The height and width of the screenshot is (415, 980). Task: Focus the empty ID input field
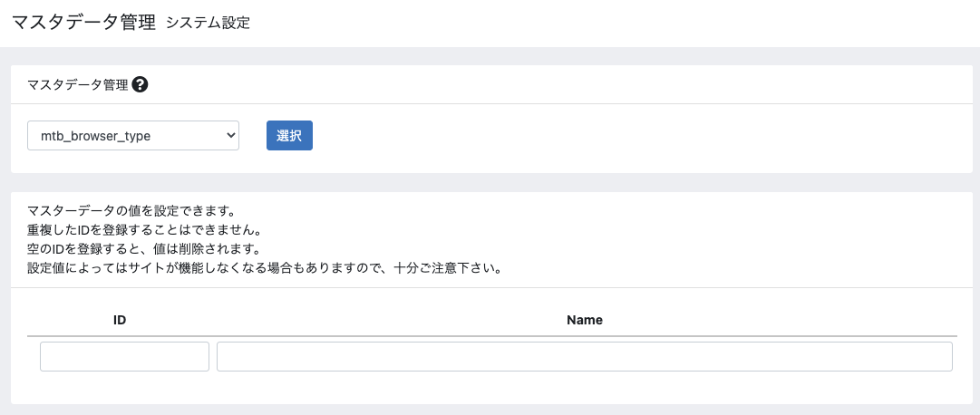pyautogui.click(x=124, y=356)
